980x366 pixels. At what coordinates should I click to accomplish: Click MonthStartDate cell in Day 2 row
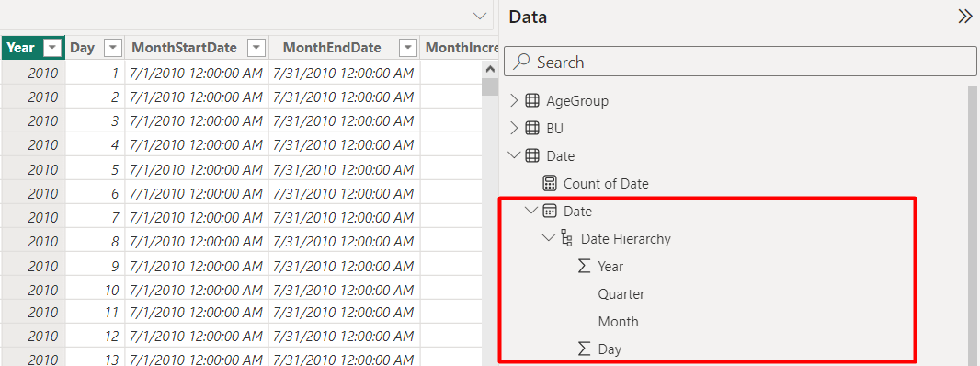coord(197,97)
